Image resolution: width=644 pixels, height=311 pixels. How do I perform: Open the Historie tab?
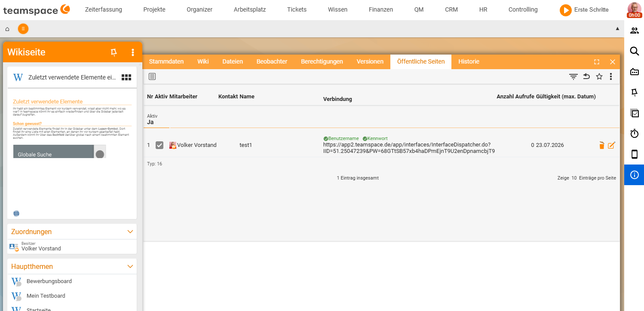pos(469,61)
